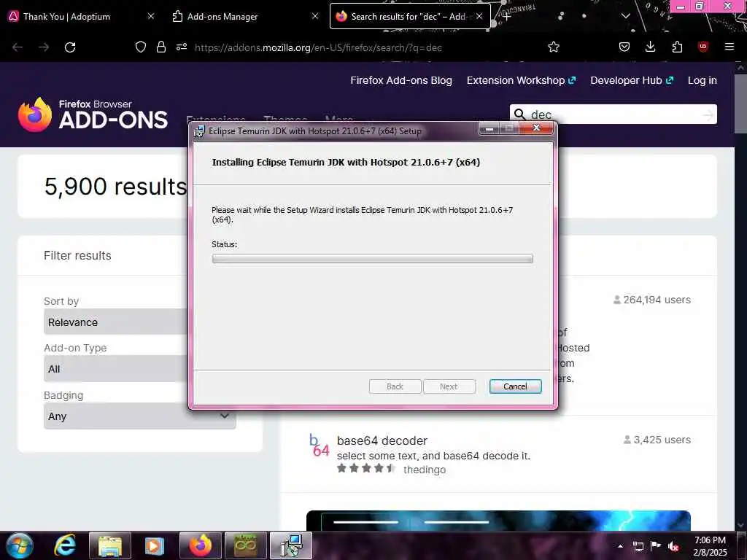
Task: Click the green infinity app taskbar icon
Action: [x=246, y=545]
